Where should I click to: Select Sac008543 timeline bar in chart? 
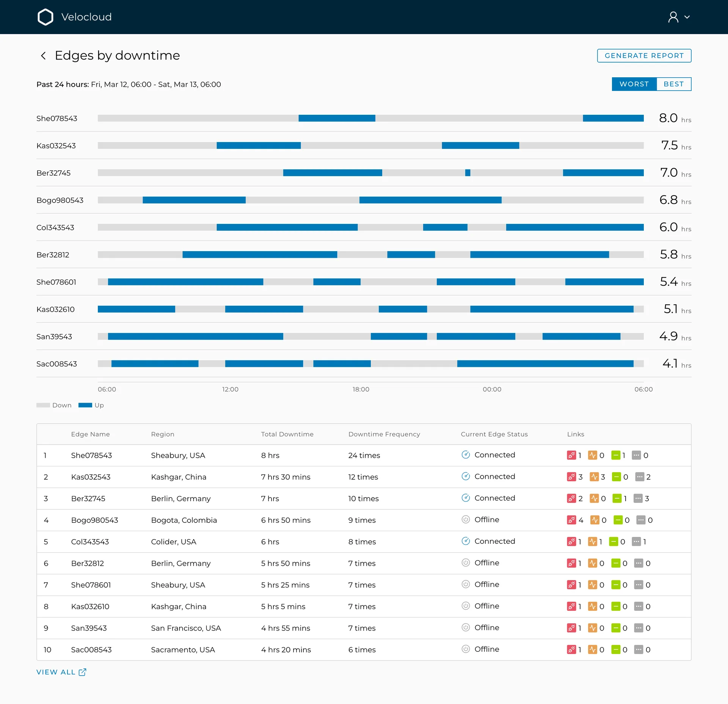tap(371, 364)
